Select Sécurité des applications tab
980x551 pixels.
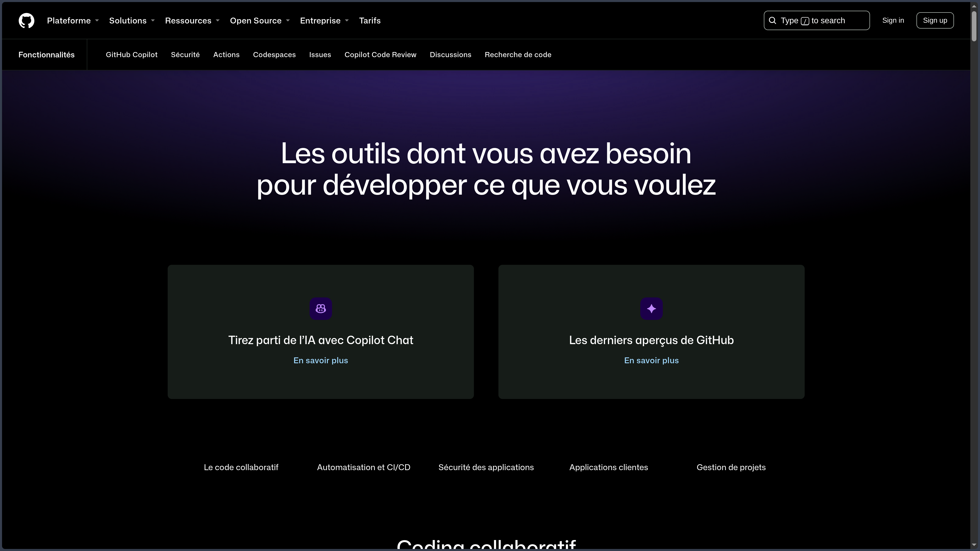486,467
